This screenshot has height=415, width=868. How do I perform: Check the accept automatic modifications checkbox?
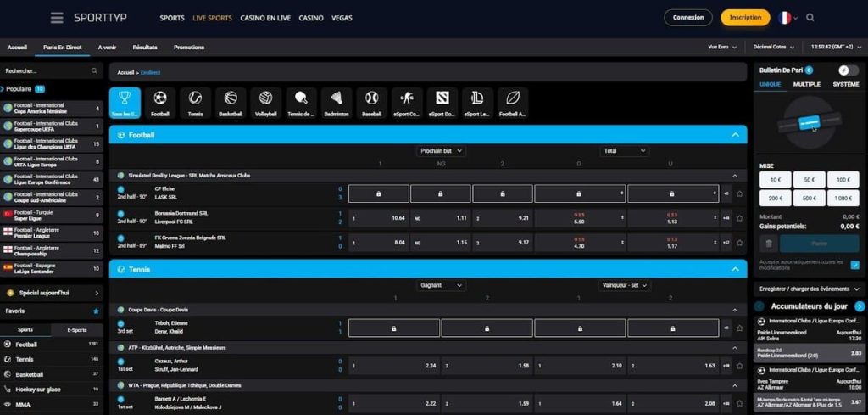[x=854, y=265]
